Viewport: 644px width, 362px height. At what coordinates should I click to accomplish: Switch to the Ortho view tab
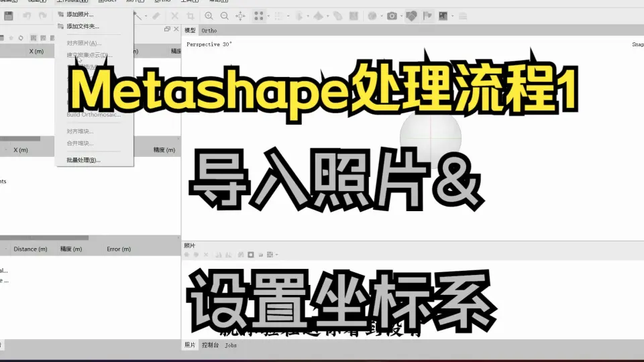209,30
